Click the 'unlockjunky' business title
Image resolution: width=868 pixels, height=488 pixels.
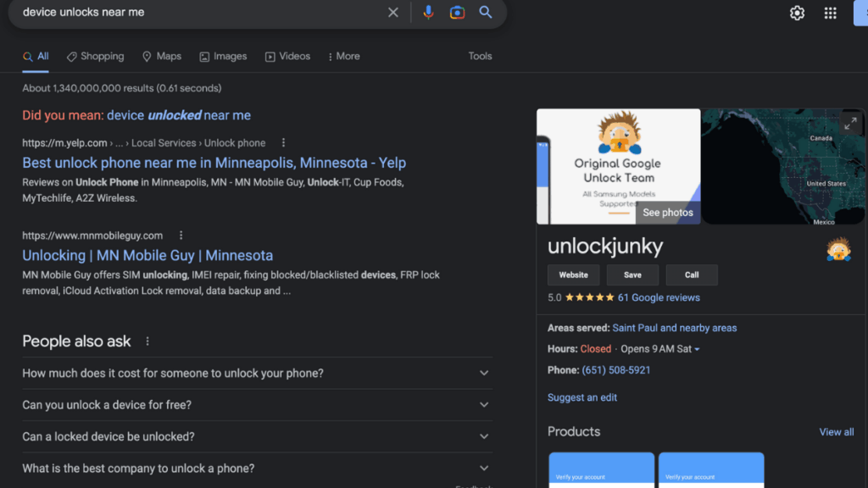pyautogui.click(x=605, y=247)
